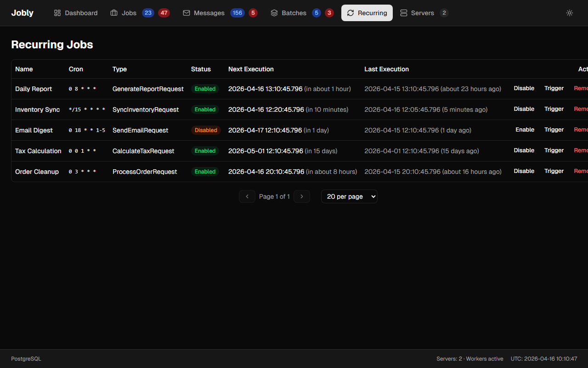Click the Messages envelope icon

pos(187,13)
